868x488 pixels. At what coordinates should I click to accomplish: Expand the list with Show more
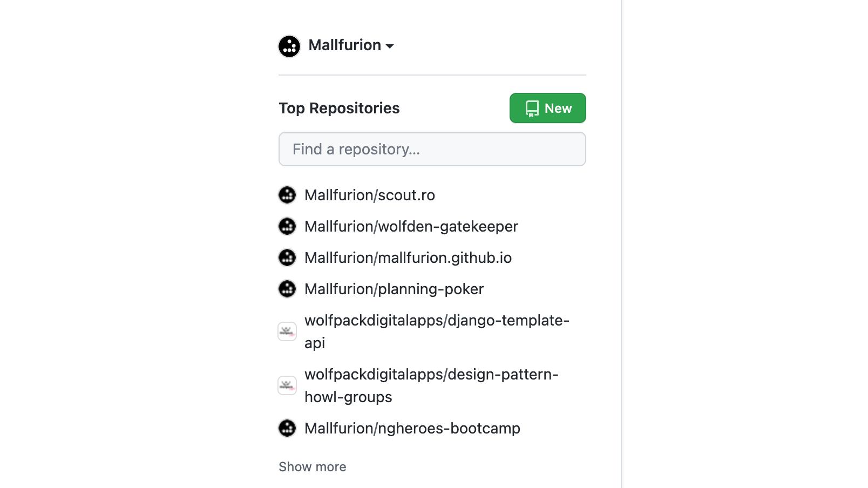[x=313, y=467]
